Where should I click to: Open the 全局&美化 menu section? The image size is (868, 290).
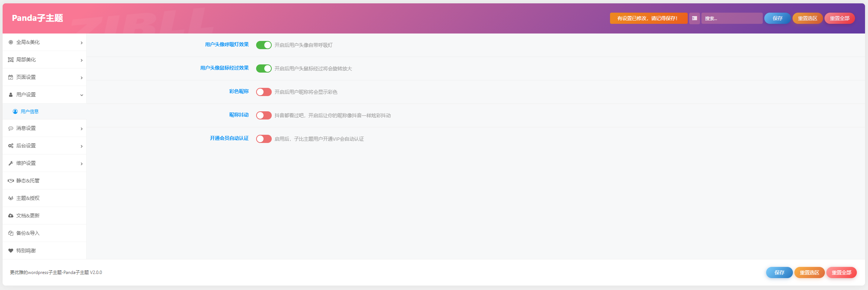(x=44, y=42)
